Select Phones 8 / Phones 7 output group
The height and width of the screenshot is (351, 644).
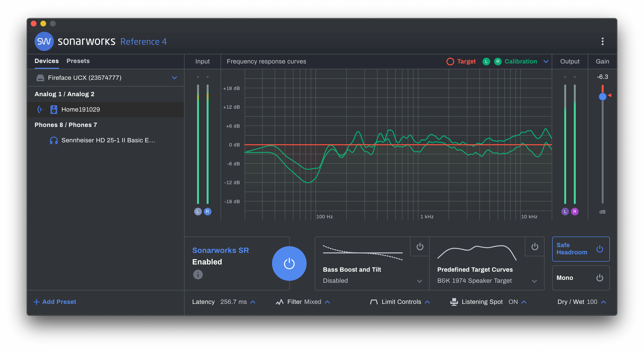coord(66,125)
